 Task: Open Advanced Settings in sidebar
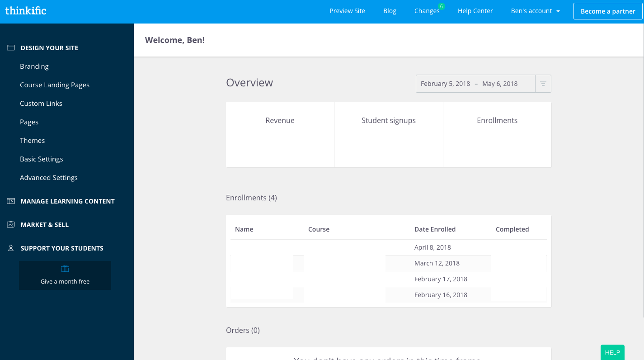[49, 178]
